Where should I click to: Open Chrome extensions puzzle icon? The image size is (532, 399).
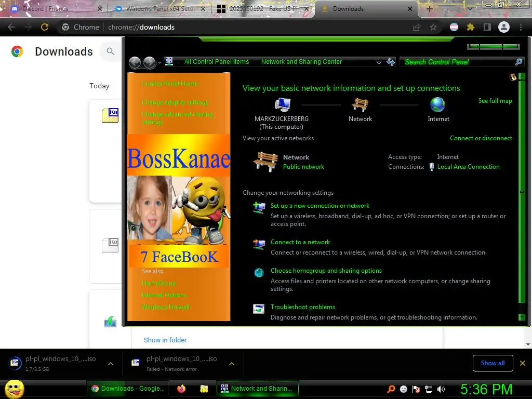pyautogui.click(x=470, y=27)
